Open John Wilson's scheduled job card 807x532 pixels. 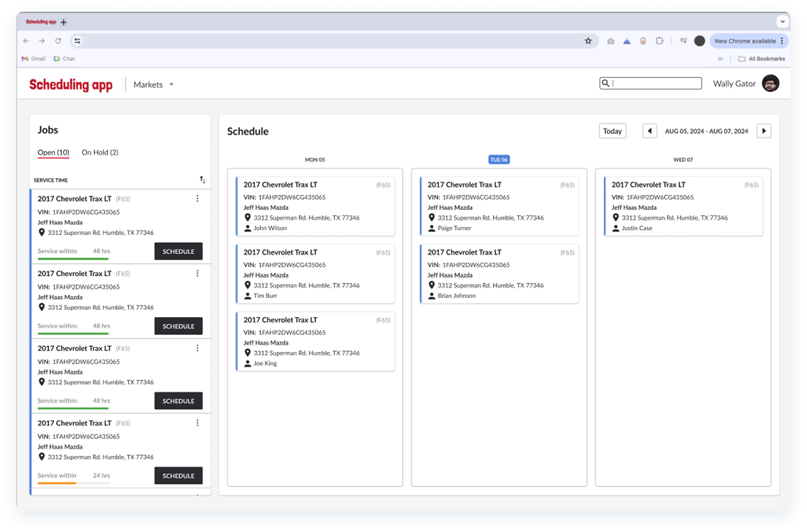[315, 206]
